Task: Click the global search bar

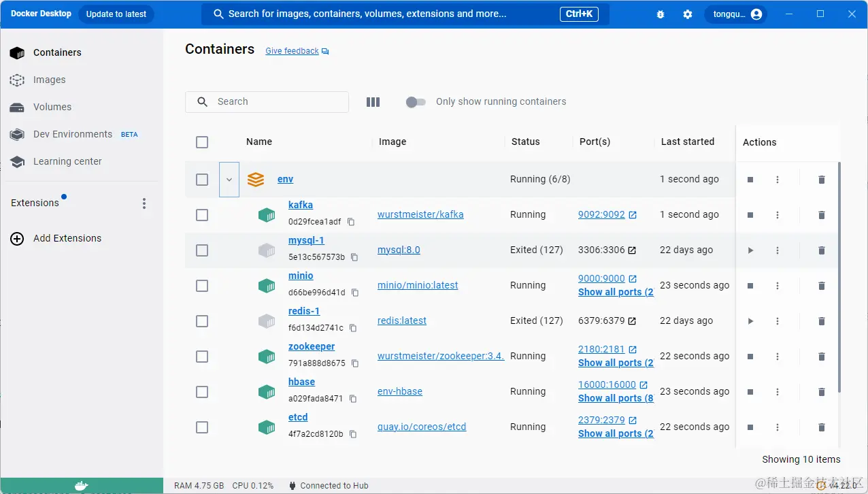Action: click(405, 14)
